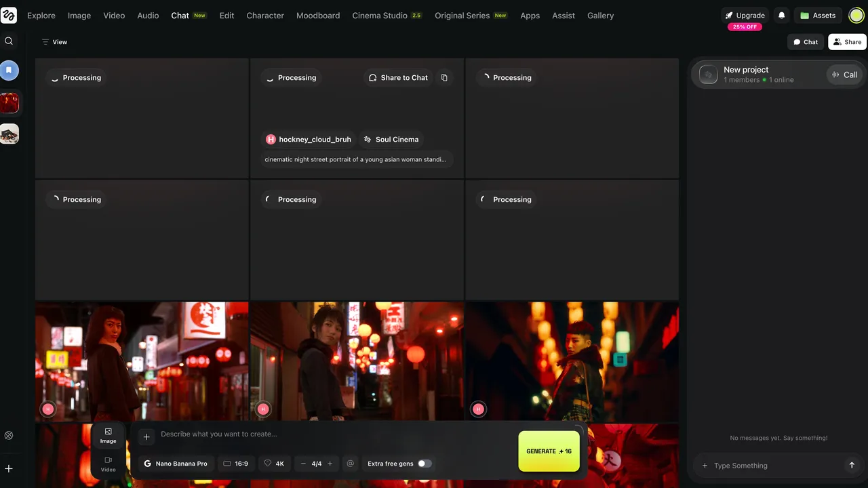This screenshot has height=488, width=868.
Task: Open the curly-haired woman street image
Action: (x=142, y=362)
